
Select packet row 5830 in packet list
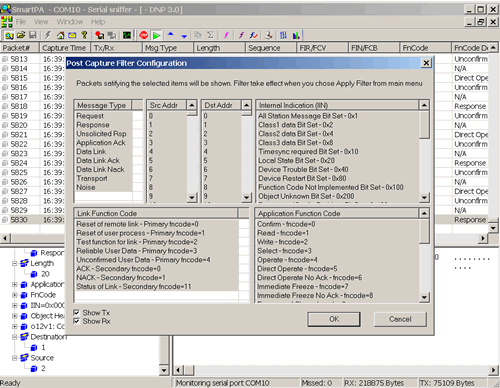point(33,220)
